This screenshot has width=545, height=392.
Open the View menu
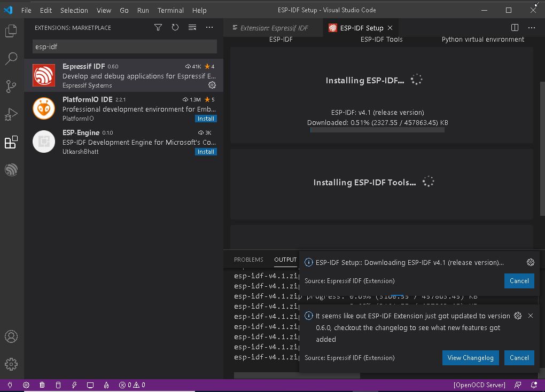[104, 11]
